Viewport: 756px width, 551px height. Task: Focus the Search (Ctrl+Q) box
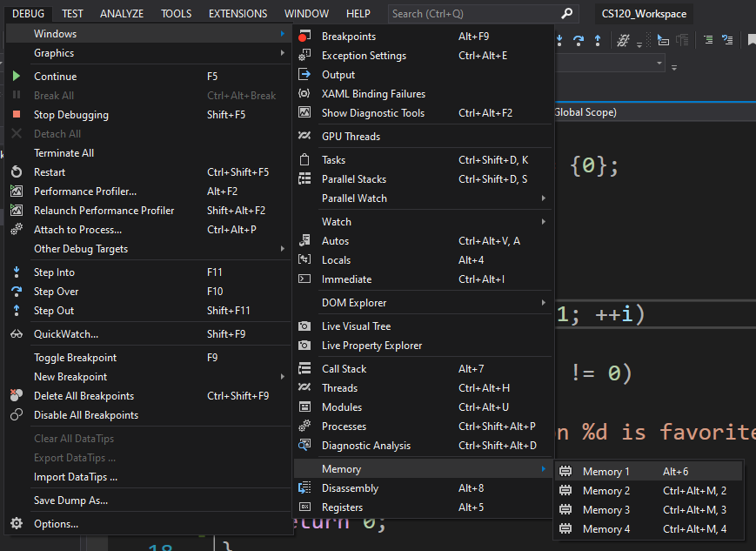click(483, 14)
